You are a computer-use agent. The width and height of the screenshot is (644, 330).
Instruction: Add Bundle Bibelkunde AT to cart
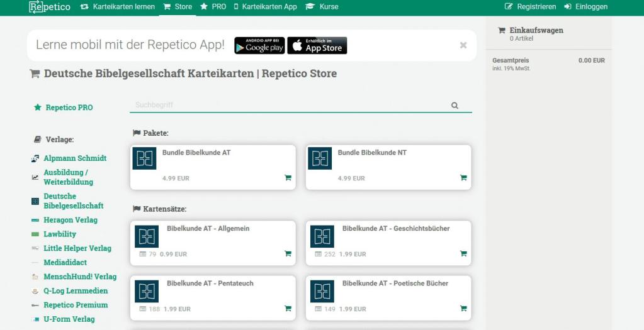click(288, 178)
